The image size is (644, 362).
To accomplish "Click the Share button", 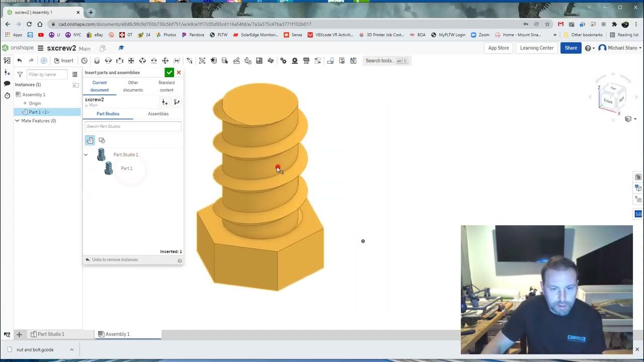I will (x=571, y=48).
